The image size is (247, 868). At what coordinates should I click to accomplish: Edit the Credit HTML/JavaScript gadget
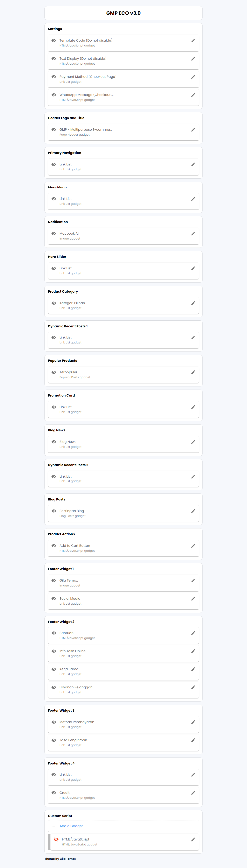[193, 793]
